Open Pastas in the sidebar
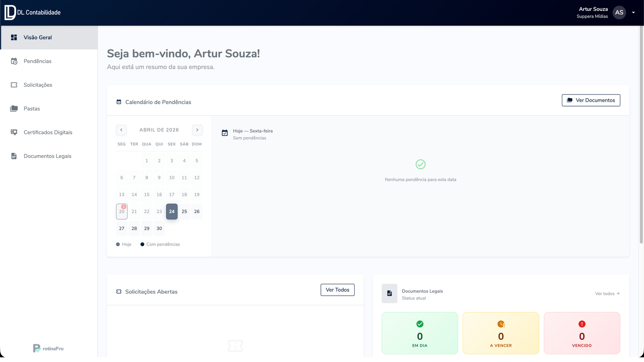 [x=49, y=109]
